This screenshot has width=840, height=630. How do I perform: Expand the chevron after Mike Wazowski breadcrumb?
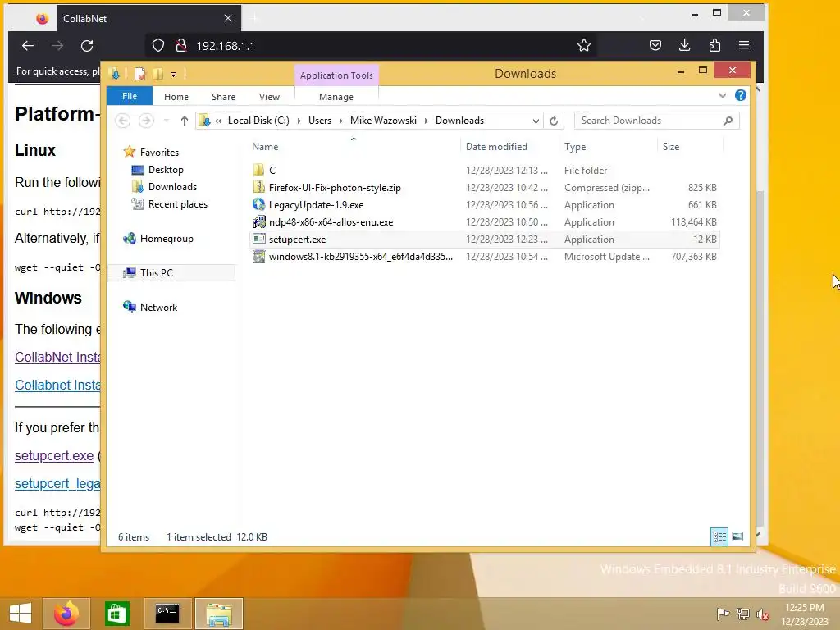pyautogui.click(x=427, y=121)
